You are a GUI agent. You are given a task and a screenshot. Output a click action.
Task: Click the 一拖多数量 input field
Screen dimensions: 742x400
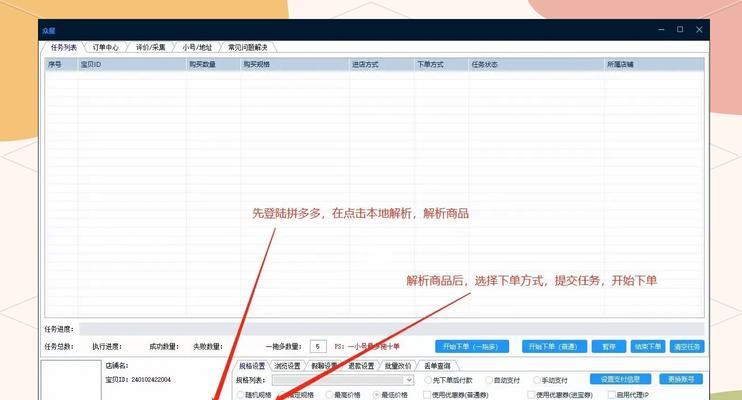pyautogui.click(x=318, y=347)
